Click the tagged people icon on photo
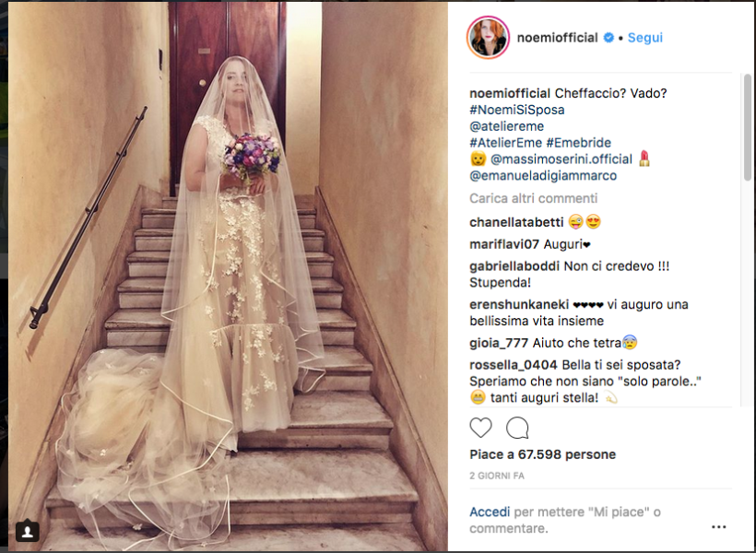The height and width of the screenshot is (553, 756). [x=28, y=531]
